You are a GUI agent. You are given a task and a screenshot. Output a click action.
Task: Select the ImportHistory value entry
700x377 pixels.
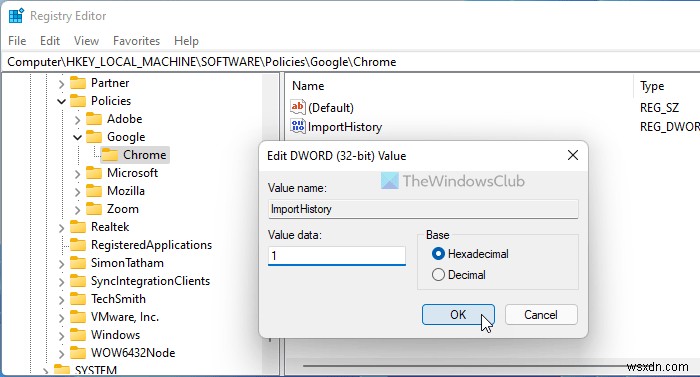[x=345, y=127]
